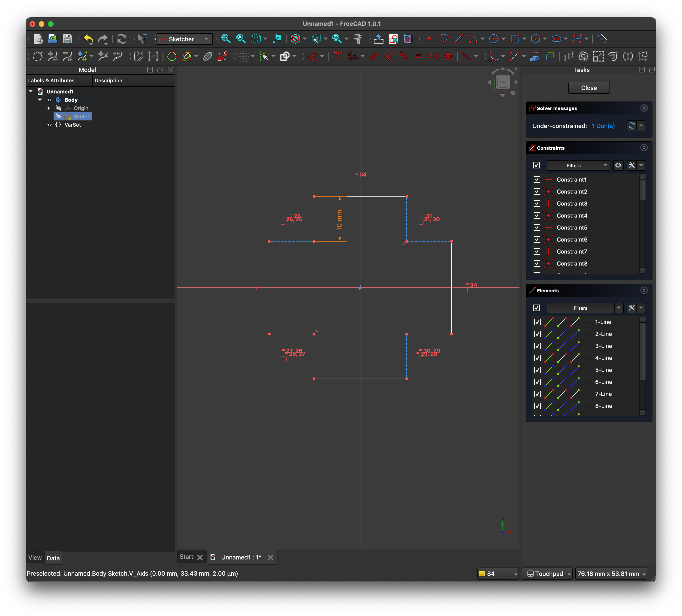
Task: Select the Create Point tool
Action: (x=429, y=39)
